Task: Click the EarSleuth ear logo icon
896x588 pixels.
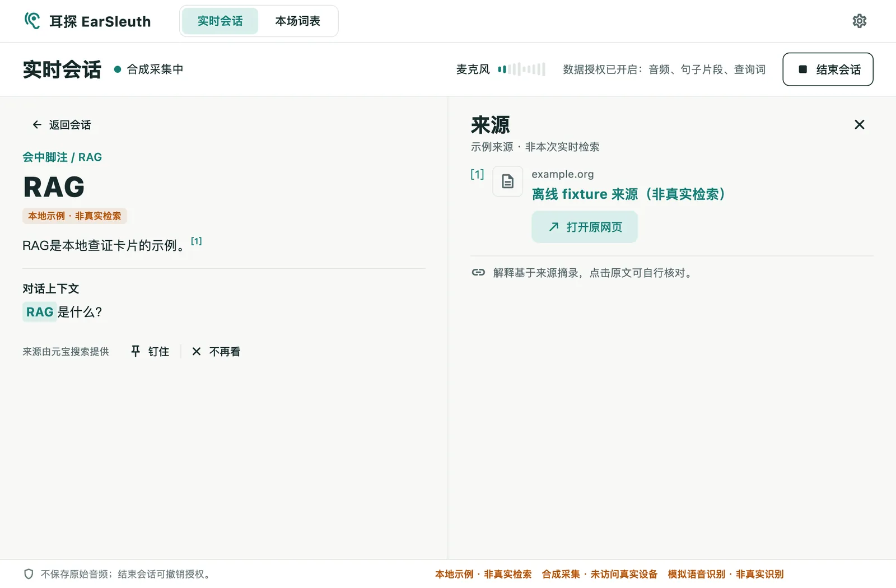Action: click(32, 21)
